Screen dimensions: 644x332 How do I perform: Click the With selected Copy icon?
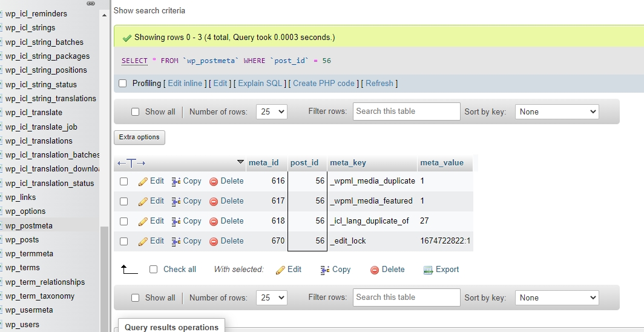(324, 270)
